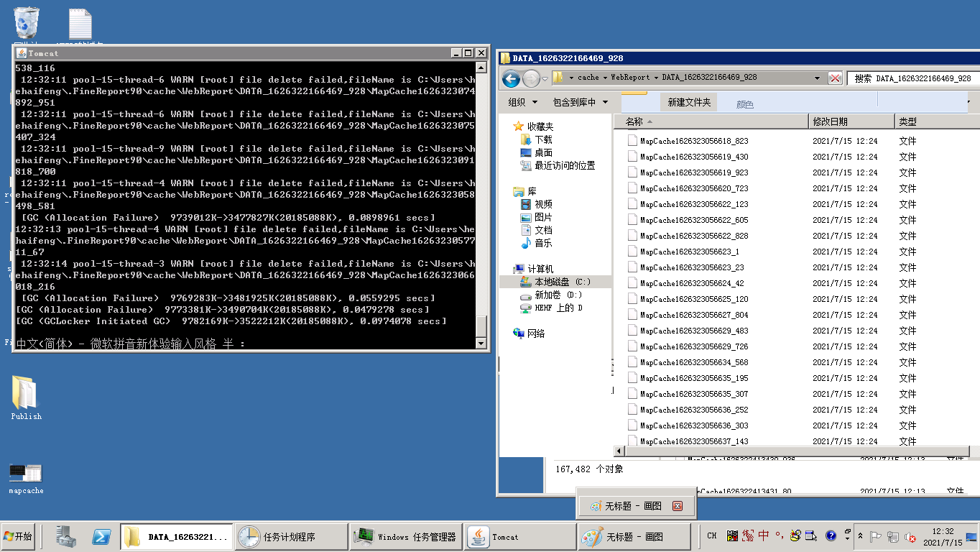The height and width of the screenshot is (552, 980).
Task: Click the language bar help icon
Action: (x=831, y=535)
